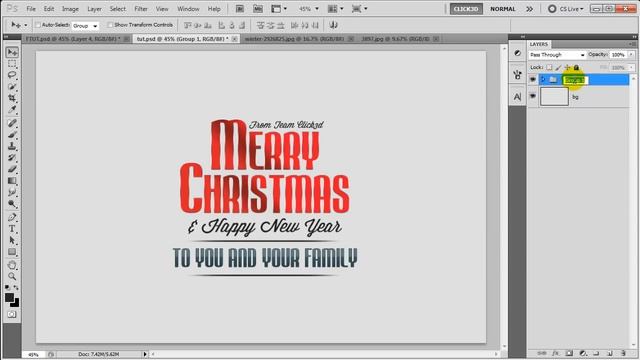Select the Eraser tool
The height and width of the screenshot is (360, 640).
coord(12,169)
